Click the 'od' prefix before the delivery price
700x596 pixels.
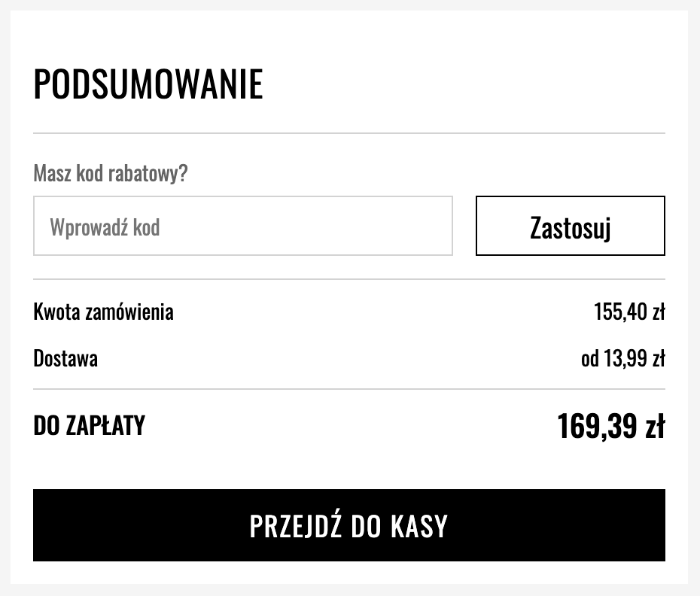point(589,358)
